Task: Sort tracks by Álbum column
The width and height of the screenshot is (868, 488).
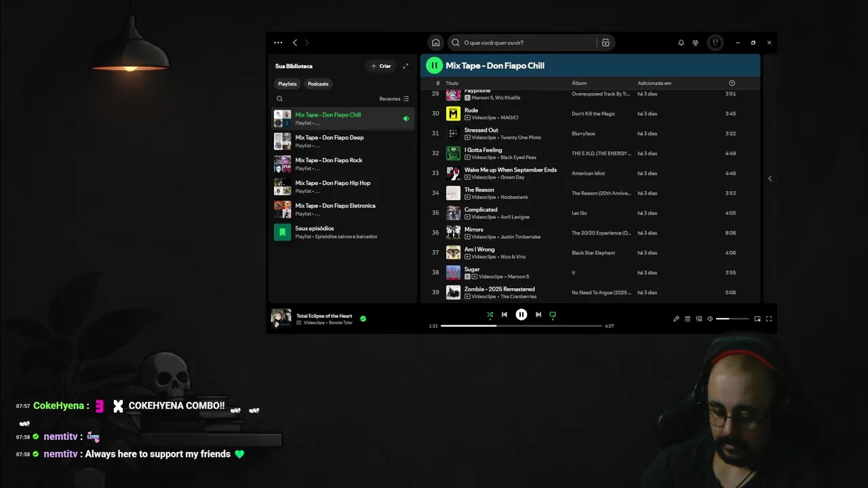Action: (579, 83)
